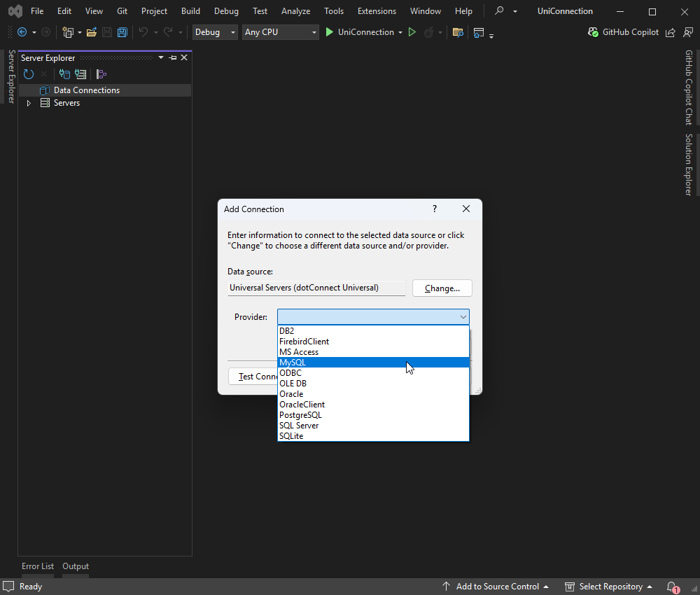Click the Navigate Backward arrow icon
The image size is (700, 595).
pyautogui.click(x=22, y=32)
